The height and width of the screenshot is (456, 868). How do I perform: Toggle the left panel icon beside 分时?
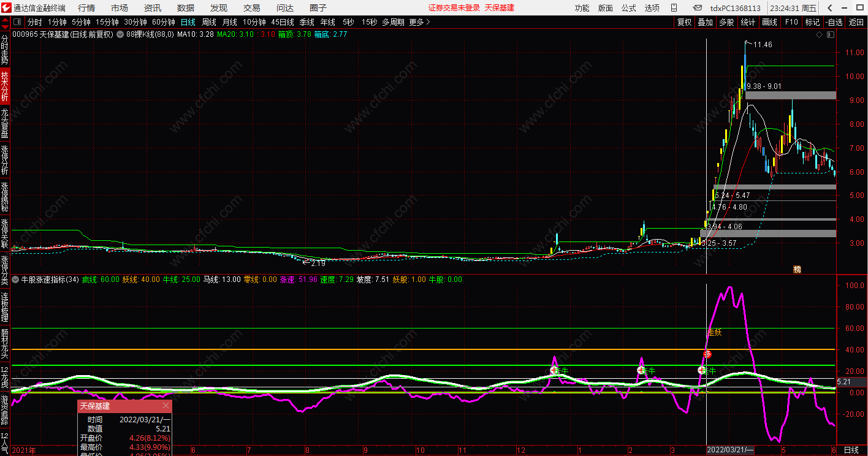17,22
